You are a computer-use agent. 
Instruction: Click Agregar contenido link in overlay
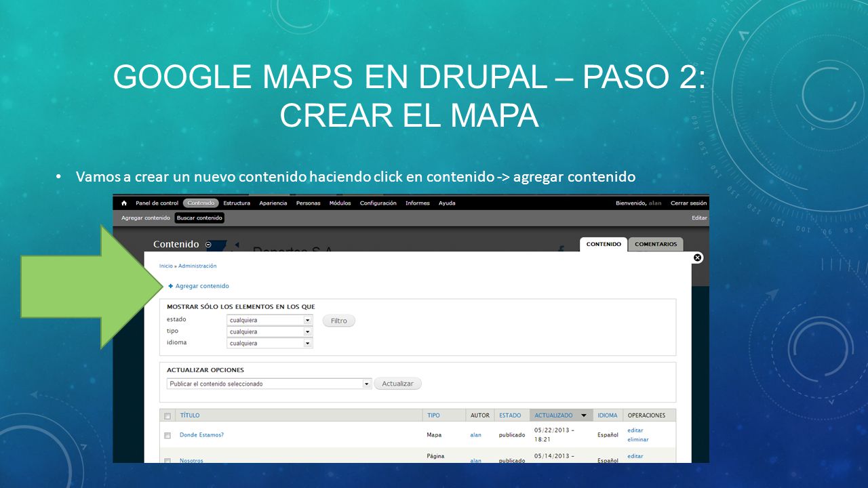point(202,286)
